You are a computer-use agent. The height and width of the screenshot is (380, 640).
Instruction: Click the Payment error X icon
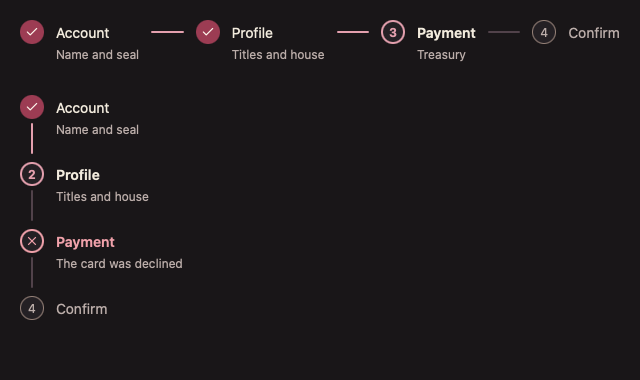[x=32, y=241]
